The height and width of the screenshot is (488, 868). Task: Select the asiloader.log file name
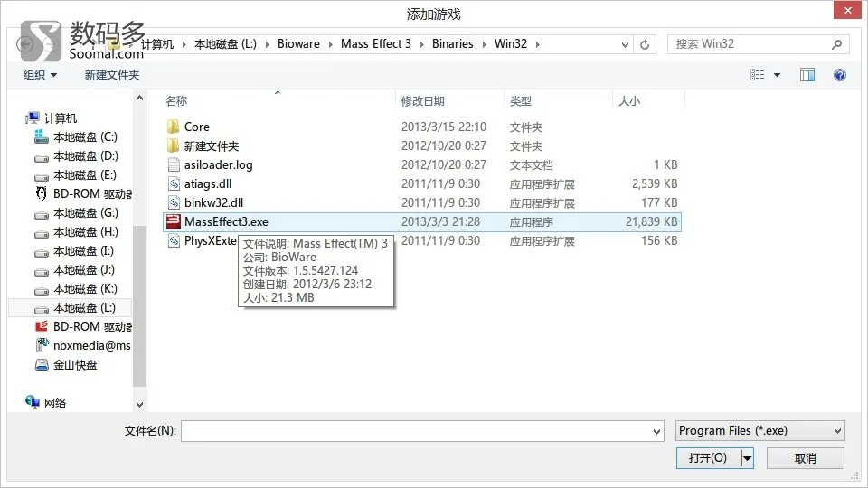[x=218, y=164]
